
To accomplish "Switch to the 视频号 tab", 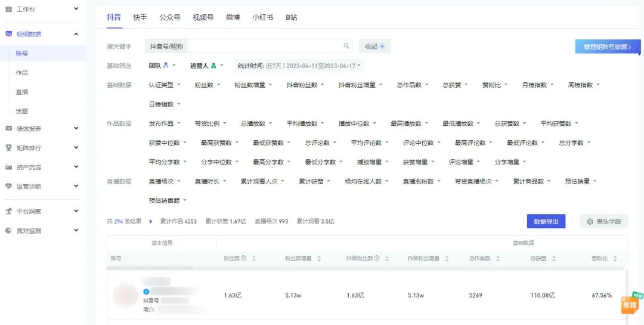I will click(x=203, y=17).
